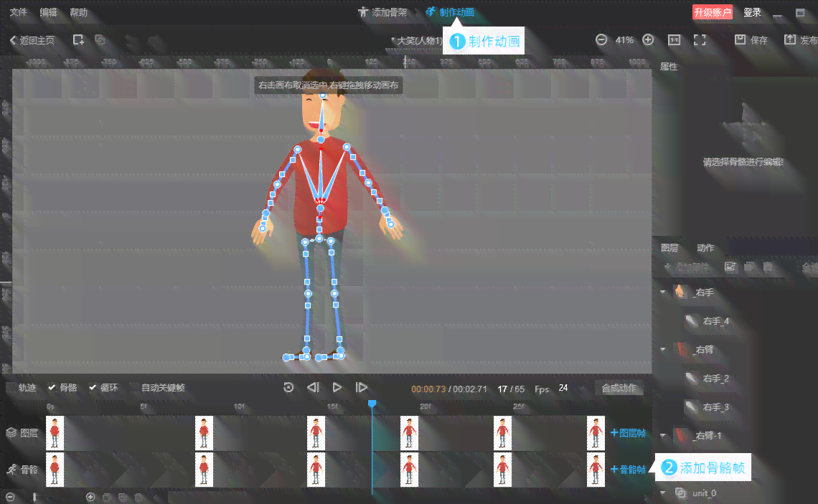The height and width of the screenshot is (504, 818).
Task: Switch to the 制作动画 step at the top
Action: [x=450, y=12]
